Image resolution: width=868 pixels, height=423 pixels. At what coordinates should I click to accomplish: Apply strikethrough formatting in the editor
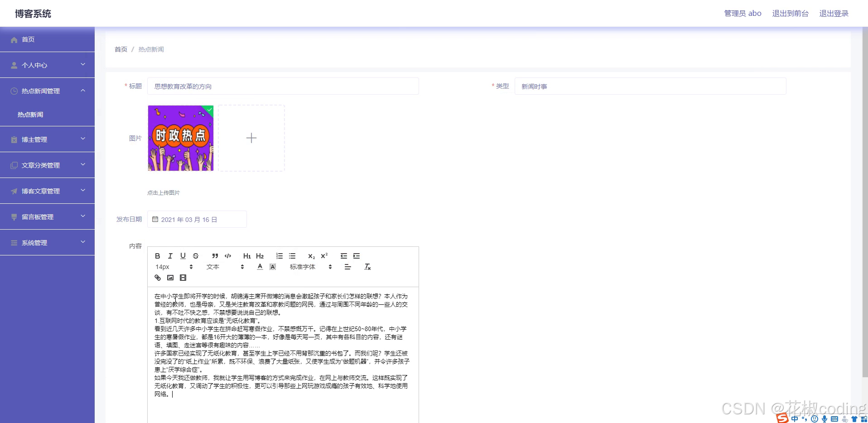(x=195, y=256)
